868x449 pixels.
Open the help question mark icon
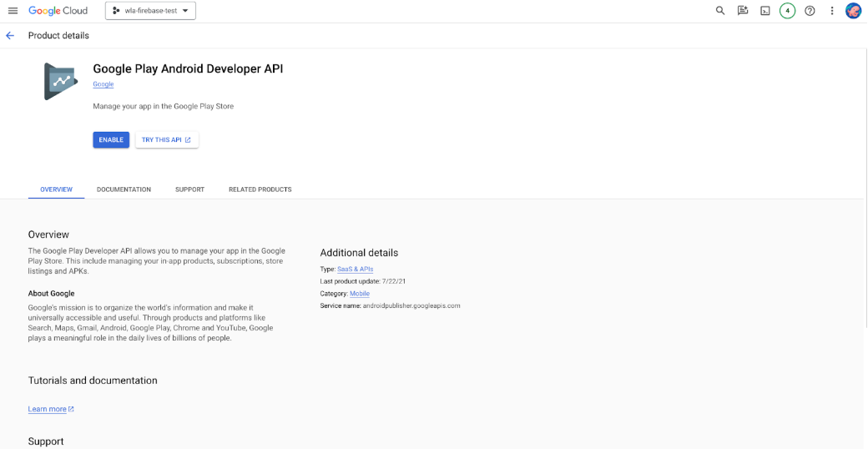click(x=810, y=11)
